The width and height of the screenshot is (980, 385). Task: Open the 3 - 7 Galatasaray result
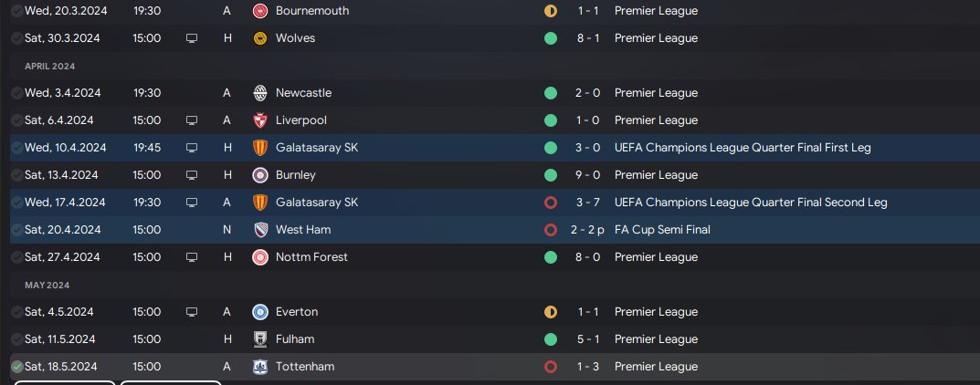(588, 203)
